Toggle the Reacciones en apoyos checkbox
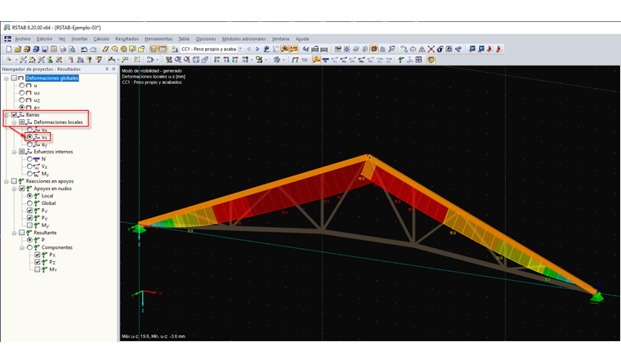The width and height of the screenshot is (621, 364). tap(14, 181)
